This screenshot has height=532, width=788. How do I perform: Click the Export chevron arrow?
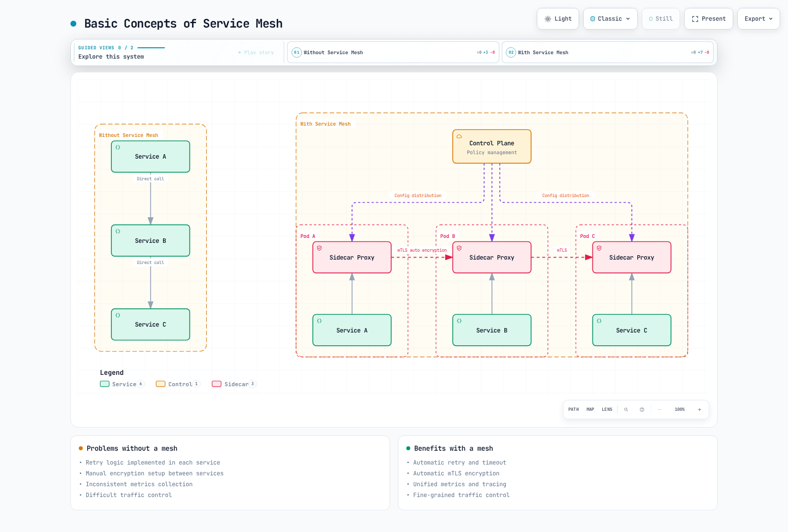pyautogui.click(x=771, y=19)
